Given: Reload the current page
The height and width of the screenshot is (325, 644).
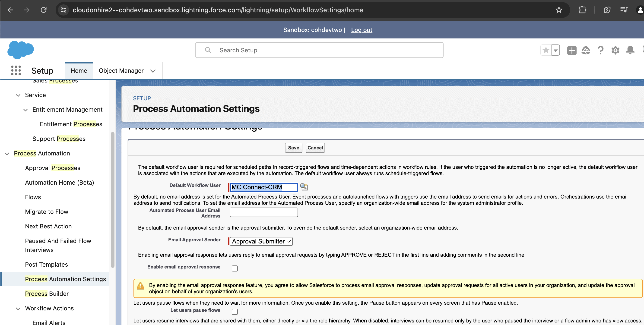Looking at the screenshot, I should click(44, 10).
